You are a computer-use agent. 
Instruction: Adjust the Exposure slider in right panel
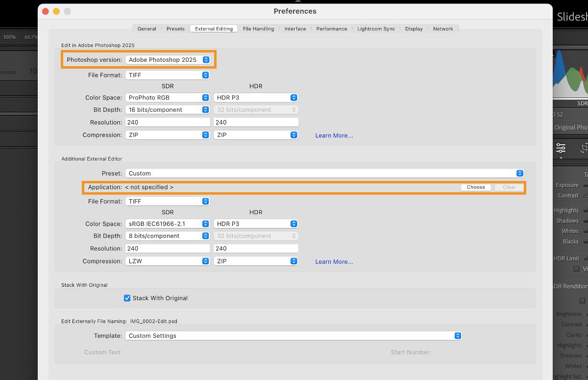point(586,185)
